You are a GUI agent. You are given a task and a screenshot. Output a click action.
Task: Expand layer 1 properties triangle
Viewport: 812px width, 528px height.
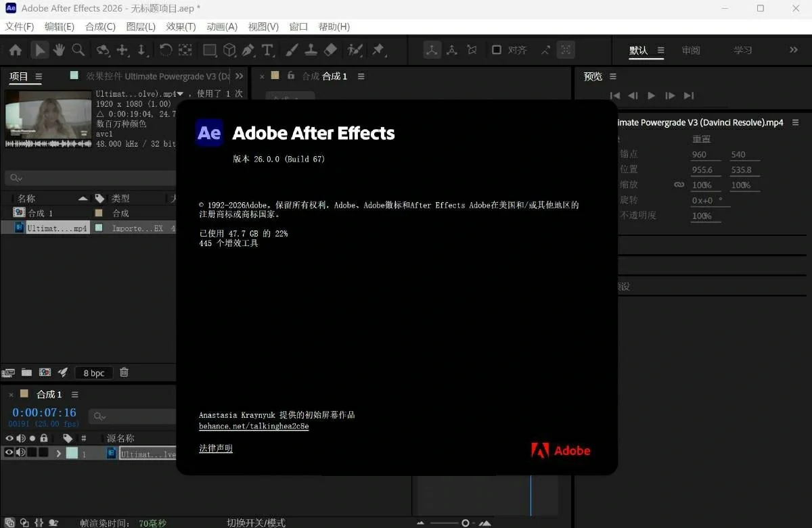[x=59, y=454]
